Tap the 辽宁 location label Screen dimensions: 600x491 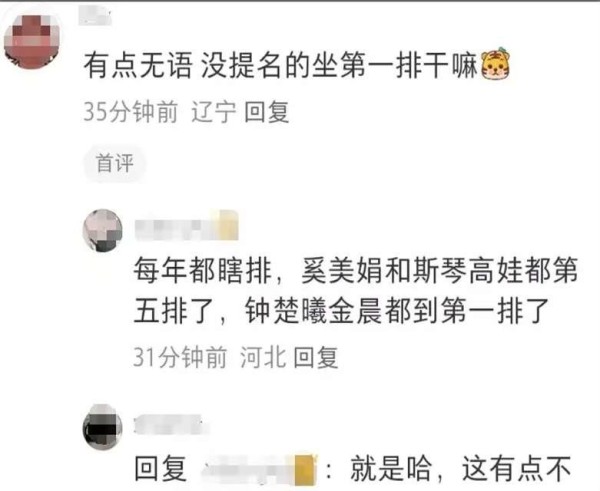(213, 112)
